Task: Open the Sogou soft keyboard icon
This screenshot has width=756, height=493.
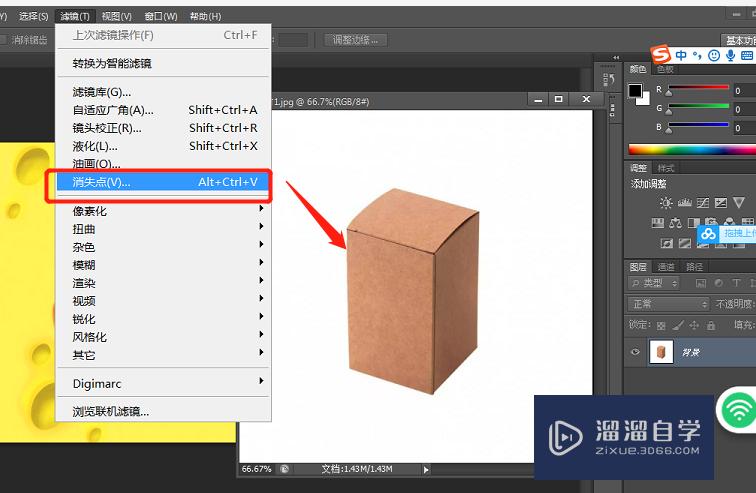Action: pos(747,55)
